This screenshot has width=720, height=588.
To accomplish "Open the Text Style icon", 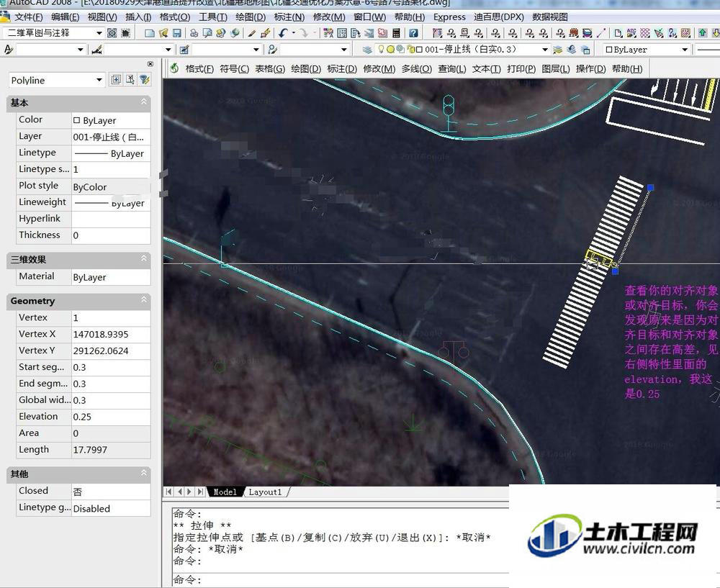I will pos(8,50).
